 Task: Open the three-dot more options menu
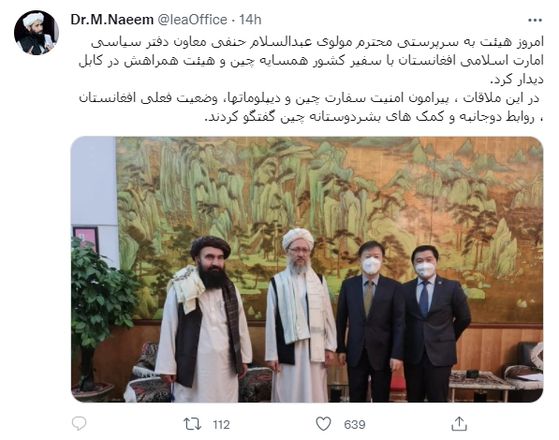point(535,20)
